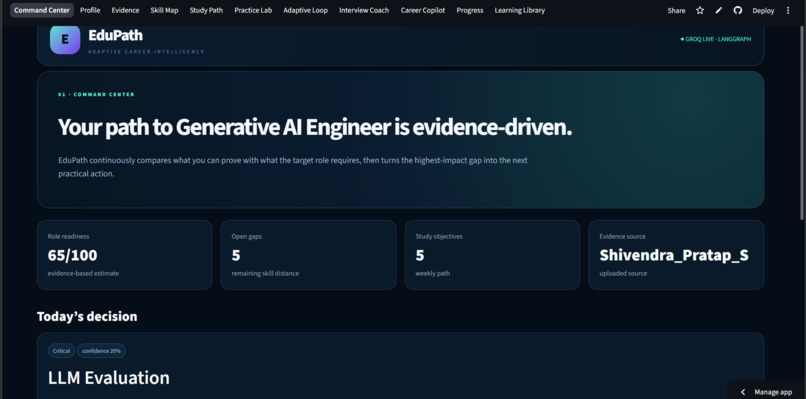Image resolution: width=806 pixels, height=399 pixels.
Task: Click the Today's decision heading
Action: [87, 316]
